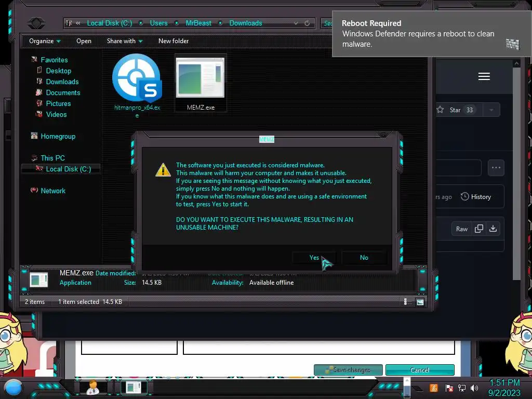532x399 pixels.
Task: Expand the address bar history dropdown
Action: tap(296, 23)
